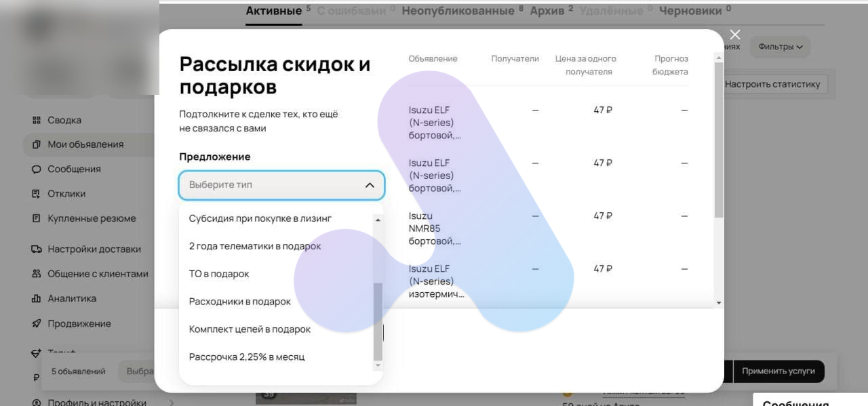Click the Отклики sidebar icon
This screenshot has width=868, height=406.
[x=37, y=194]
